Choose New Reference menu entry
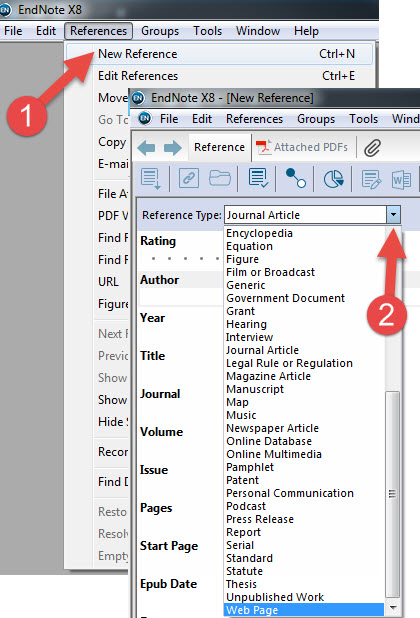420x618 pixels. tap(219, 54)
